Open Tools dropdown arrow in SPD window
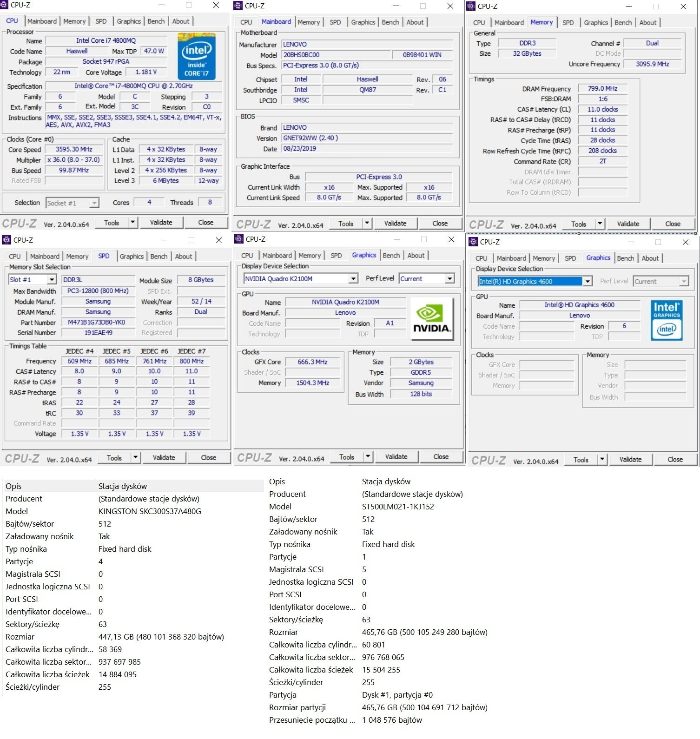Screen dimensions: 700x739 (x=136, y=458)
